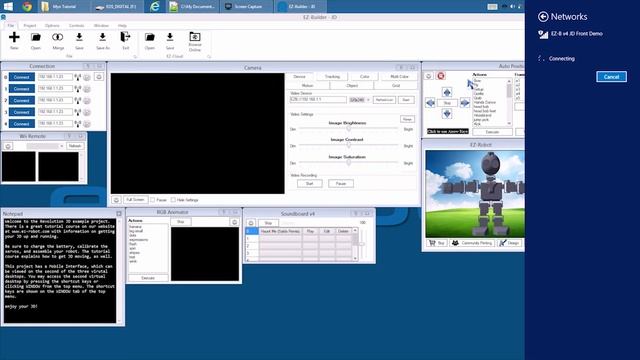Click Execute in the RGB Animator panel

[148, 278]
